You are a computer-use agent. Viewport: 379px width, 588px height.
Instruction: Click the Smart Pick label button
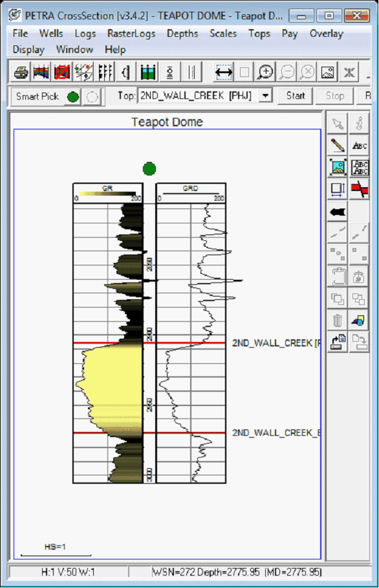click(x=38, y=96)
